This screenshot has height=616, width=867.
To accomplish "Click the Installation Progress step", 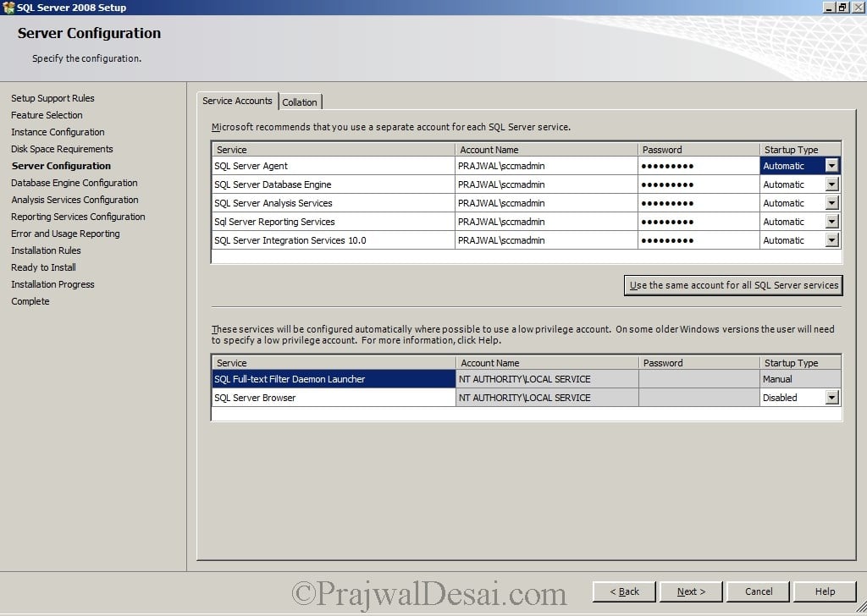I will coord(52,284).
